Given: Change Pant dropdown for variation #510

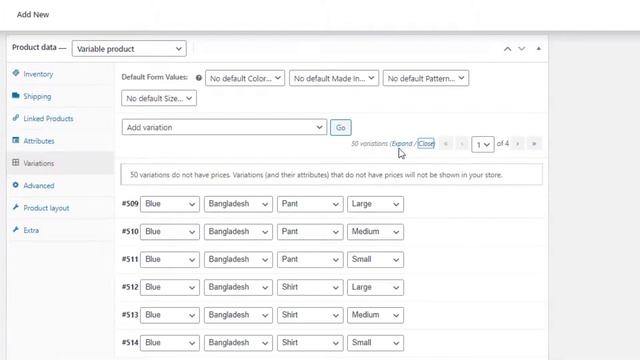Looking at the screenshot, I should [x=310, y=231].
